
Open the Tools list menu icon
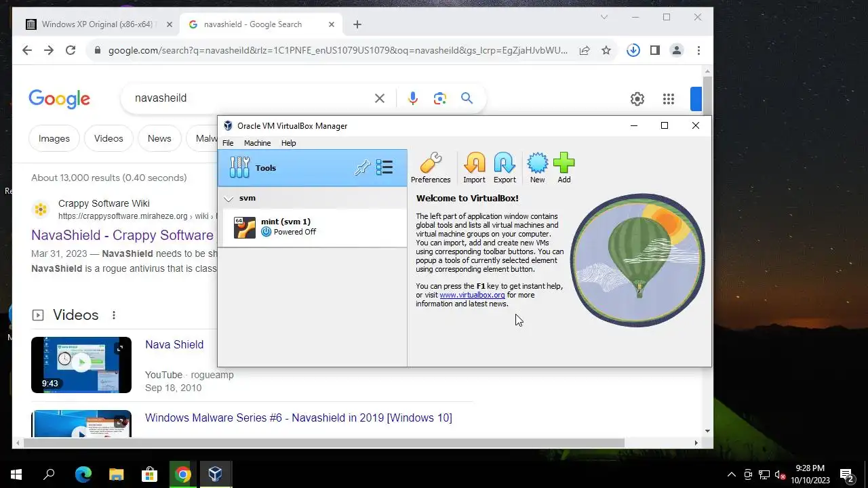(384, 167)
